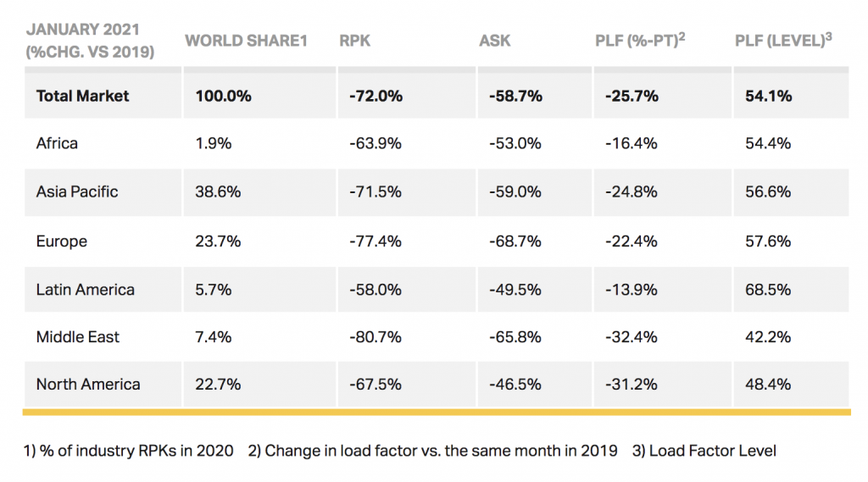Click Asia Pacific PLF change -24.8%
Viewport: 868px width, 482px height.
tap(631, 191)
